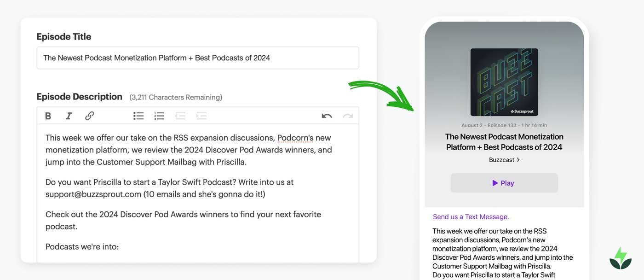Toggle bold formatting in the description editor
644x280 pixels.
click(48, 116)
